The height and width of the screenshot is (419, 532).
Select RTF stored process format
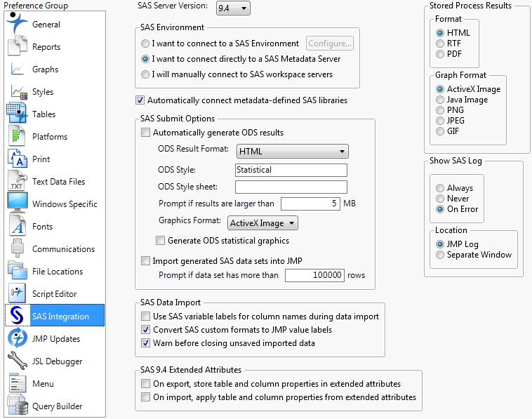(440, 44)
